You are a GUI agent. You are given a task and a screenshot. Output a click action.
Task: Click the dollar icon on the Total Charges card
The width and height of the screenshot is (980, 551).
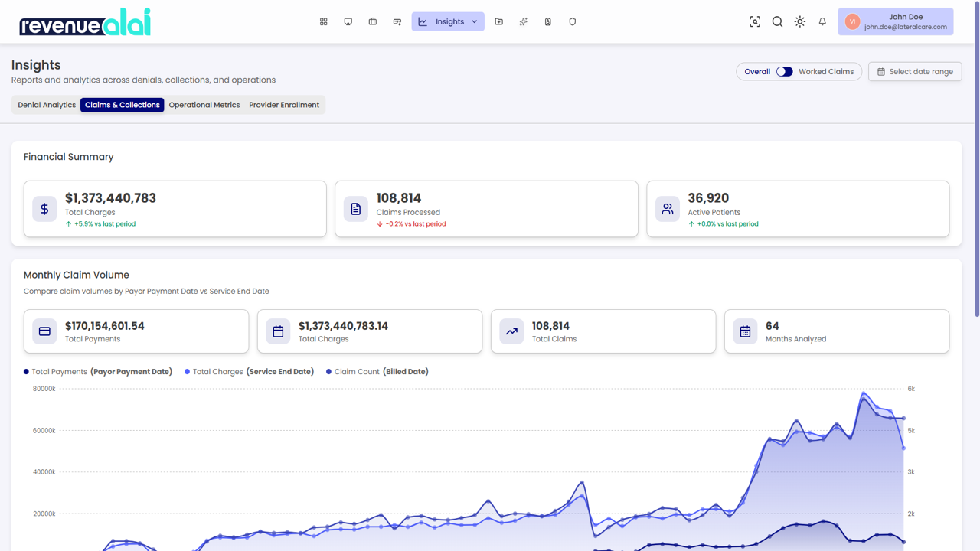[x=44, y=209]
